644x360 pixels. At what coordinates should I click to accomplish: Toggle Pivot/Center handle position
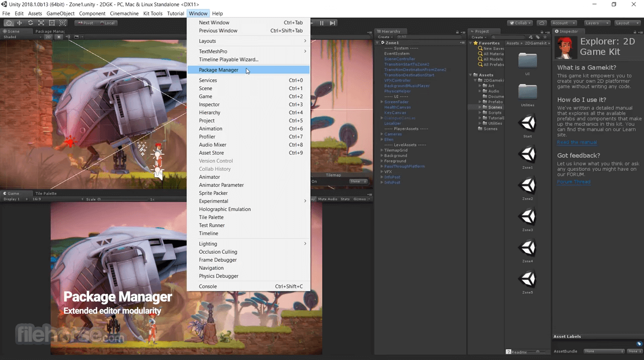tap(86, 23)
